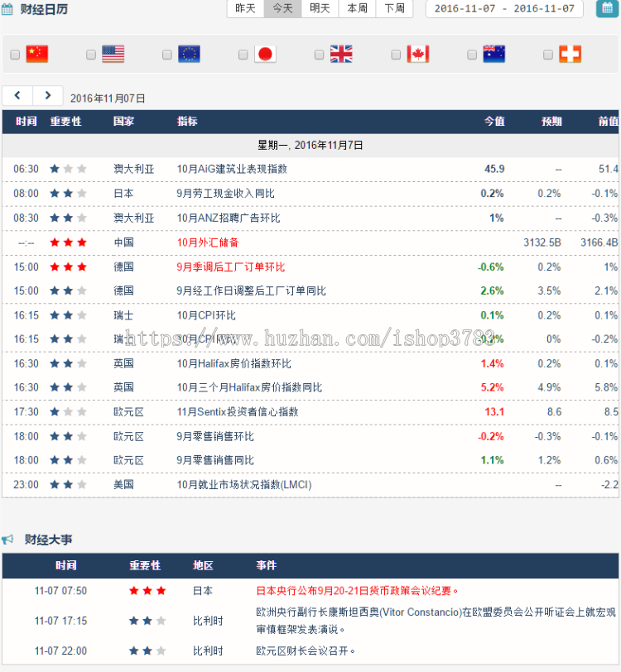Click the date range input field
The height and width of the screenshot is (672, 621).
(x=504, y=8)
